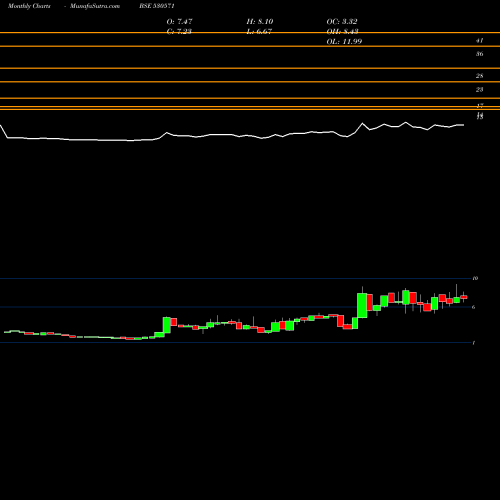Select the 'L: 6.67' low value
The width and height of the screenshot is (500, 500).
point(259,32)
